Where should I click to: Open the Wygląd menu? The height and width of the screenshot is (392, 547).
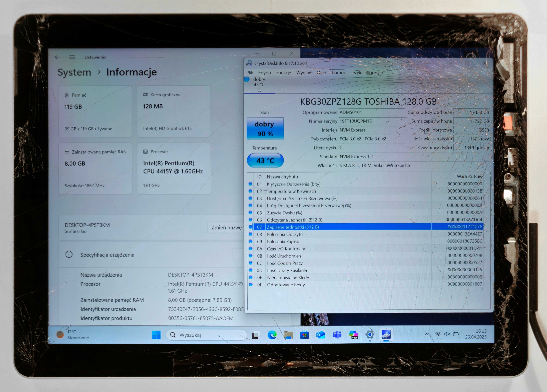point(304,73)
